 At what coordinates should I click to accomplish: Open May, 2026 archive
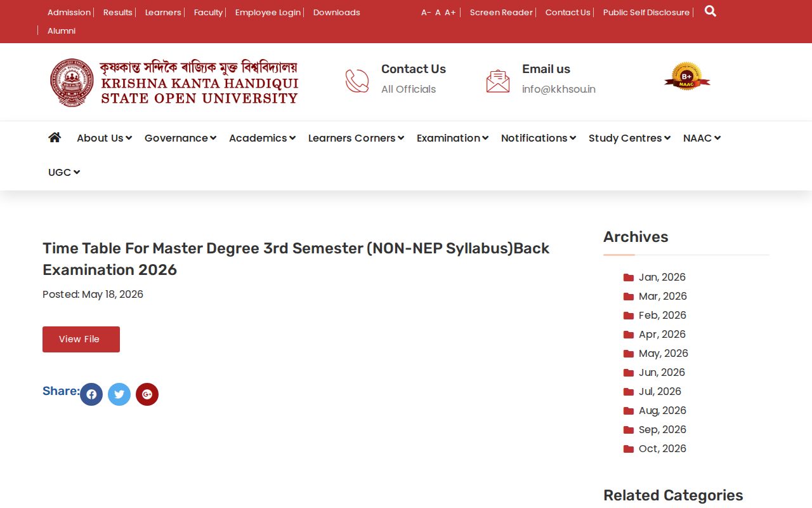664,354
